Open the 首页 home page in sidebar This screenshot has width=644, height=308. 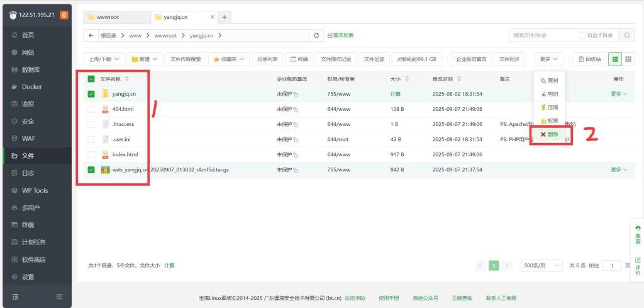(28, 35)
